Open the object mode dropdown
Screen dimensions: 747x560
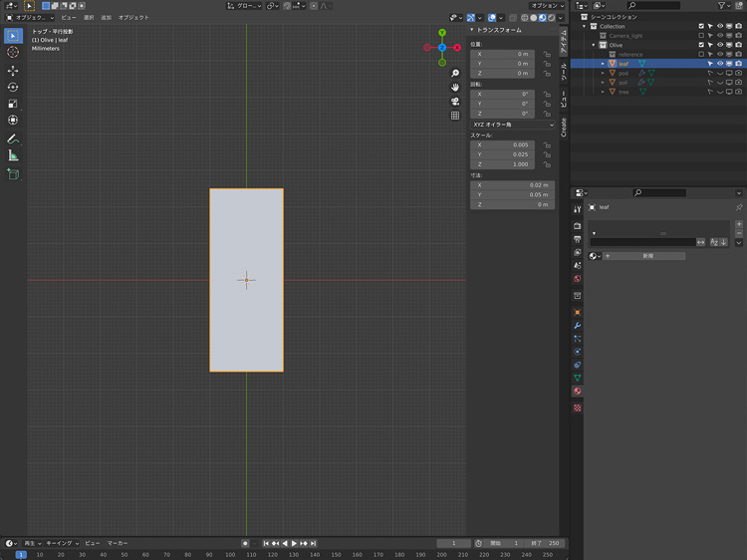(x=30, y=18)
